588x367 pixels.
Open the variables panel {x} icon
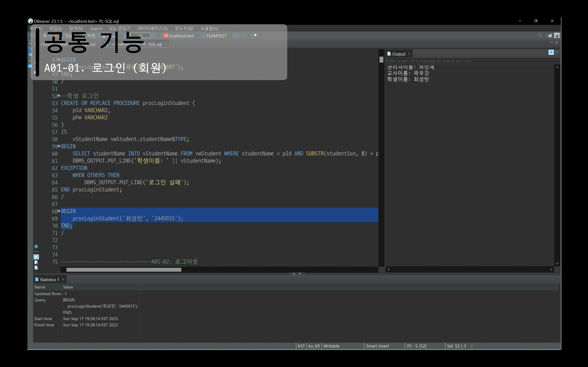point(36,268)
